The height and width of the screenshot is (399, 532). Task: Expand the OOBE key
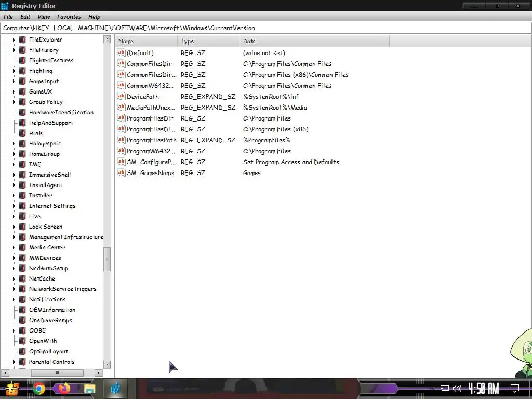coord(14,330)
